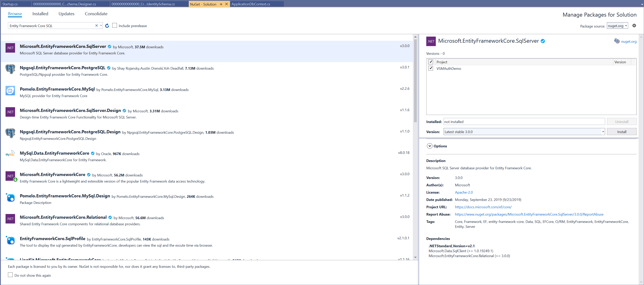Click the package list scroll up arrow
The image size is (644, 285).
click(x=415, y=37)
